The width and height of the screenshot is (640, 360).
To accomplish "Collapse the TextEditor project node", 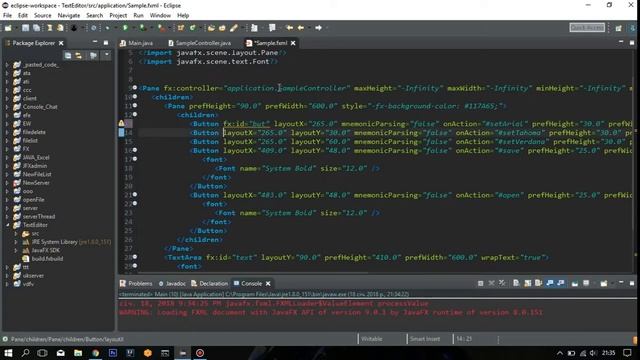I will [x=7, y=225].
